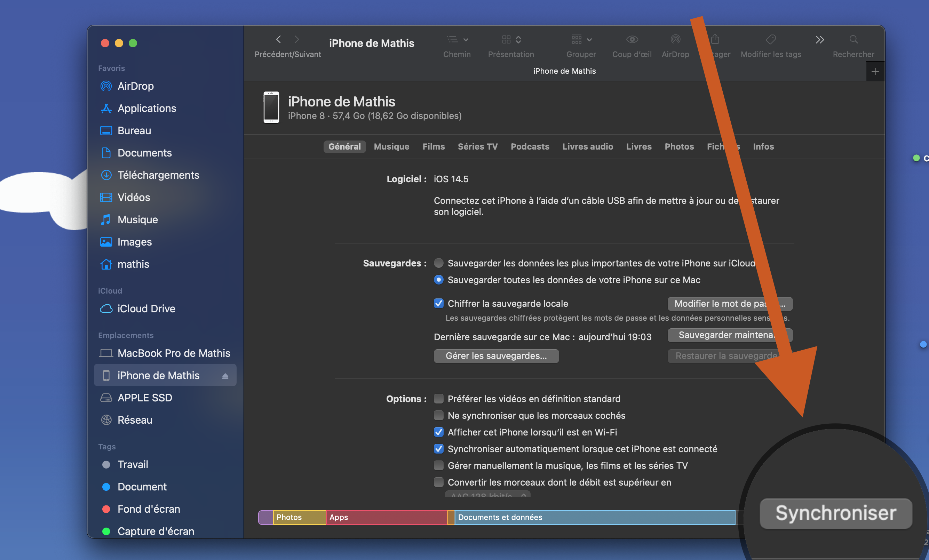Screen dimensions: 929x560
Task: Click the Synchroniser button
Action: click(835, 513)
